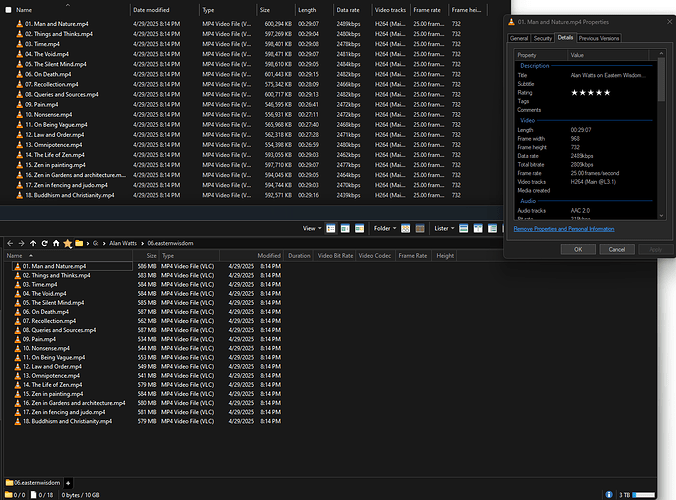
Task: Open the View dropdown menu
Action: click(312, 228)
